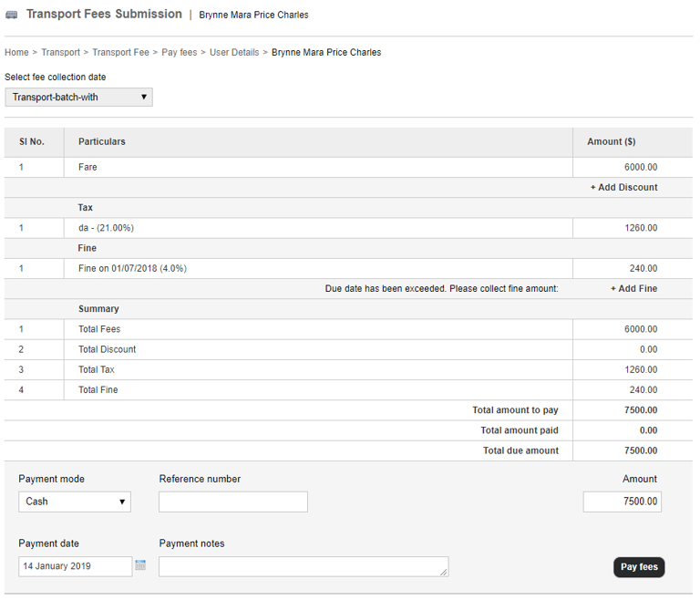The width and height of the screenshot is (700, 600).
Task: Click the Total Discount summary row label
Action: [108, 349]
